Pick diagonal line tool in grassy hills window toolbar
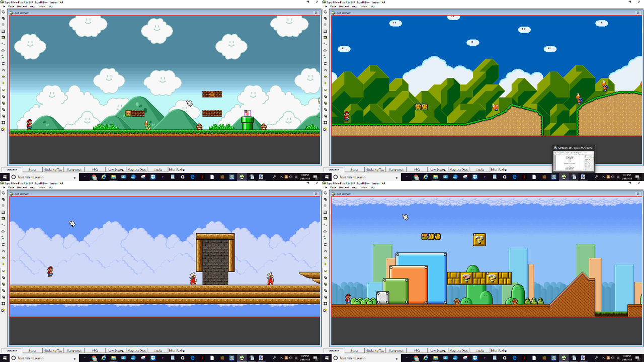The height and width of the screenshot is (362, 644). click(3, 44)
